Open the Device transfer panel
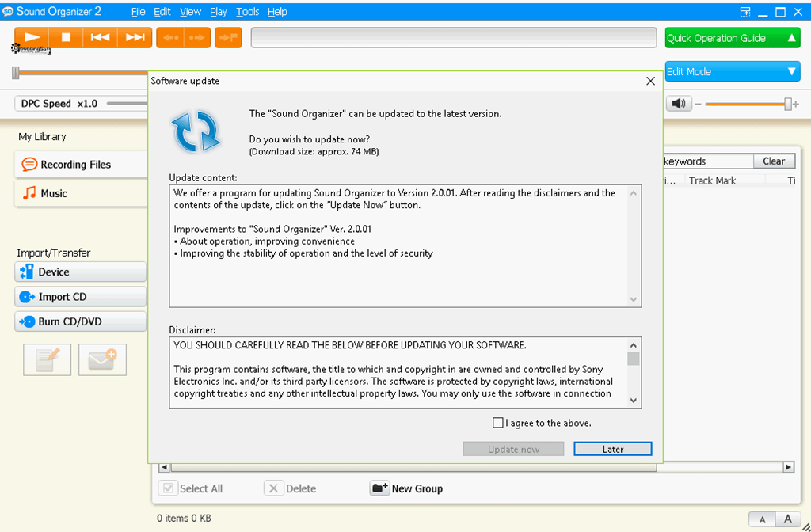 click(81, 272)
